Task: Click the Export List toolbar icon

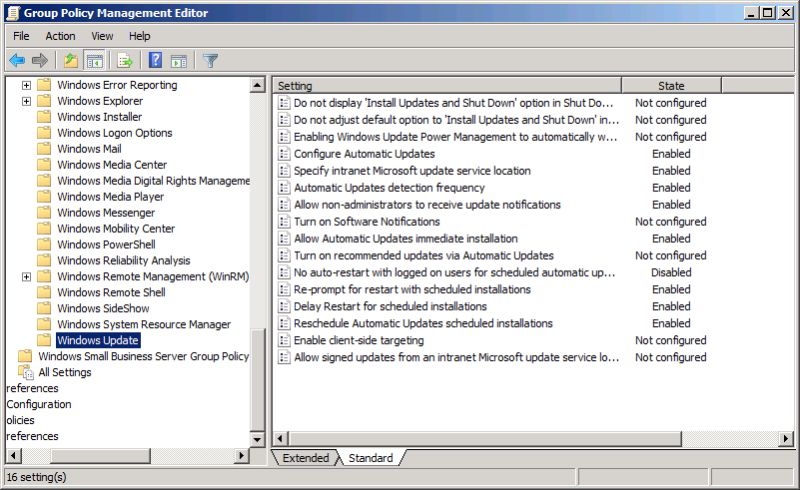Action: (125, 61)
